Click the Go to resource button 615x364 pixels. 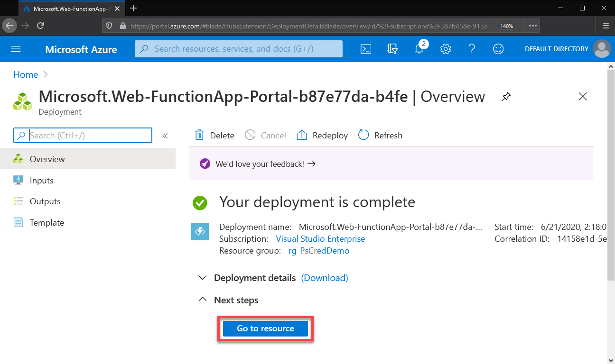coord(266,328)
